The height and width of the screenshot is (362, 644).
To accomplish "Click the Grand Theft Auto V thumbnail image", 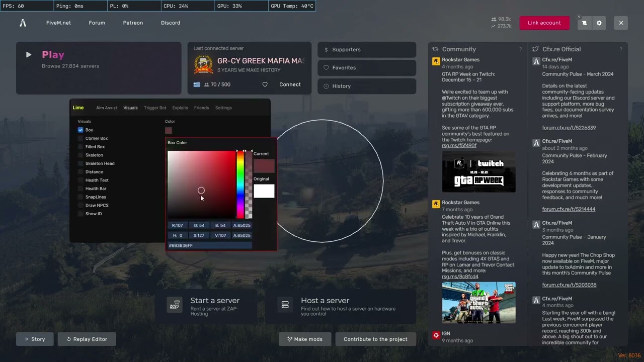I will pos(478,303).
